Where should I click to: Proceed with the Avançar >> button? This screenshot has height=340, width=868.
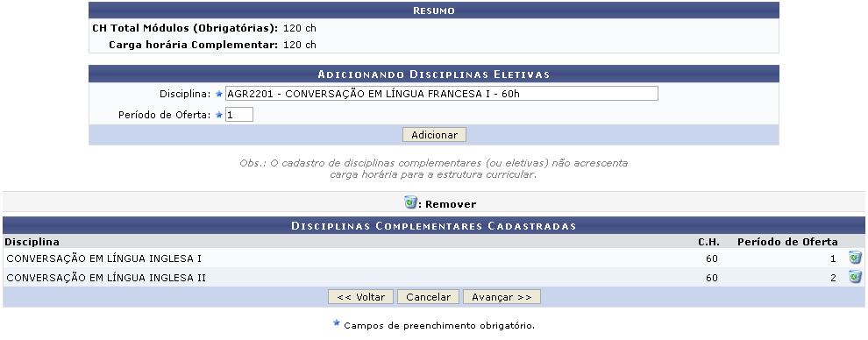[502, 297]
